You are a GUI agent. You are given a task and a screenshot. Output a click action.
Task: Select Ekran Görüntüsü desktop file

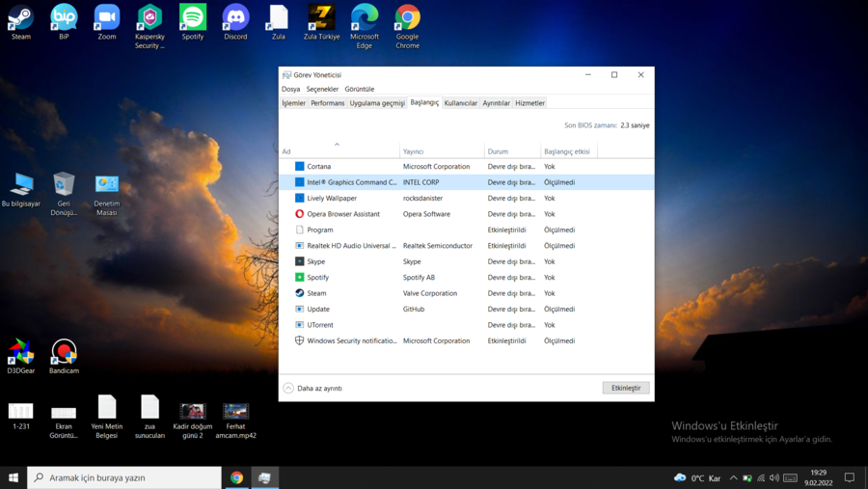coord(64,421)
